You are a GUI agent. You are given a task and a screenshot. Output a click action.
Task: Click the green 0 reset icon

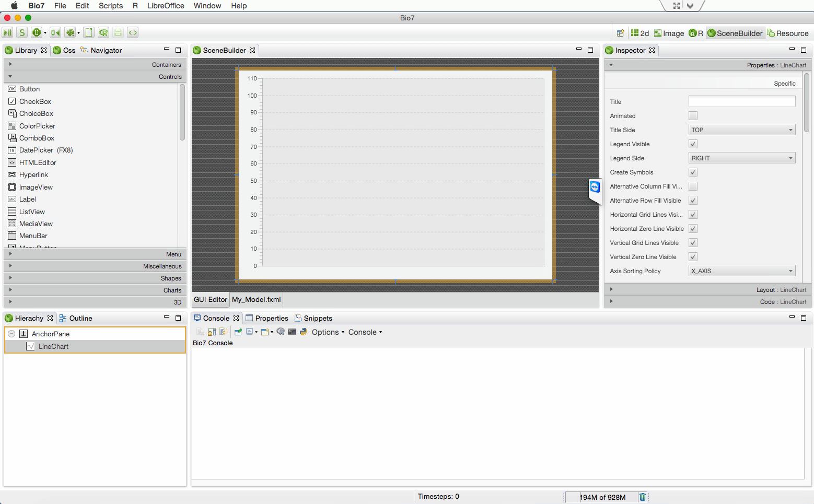36,32
